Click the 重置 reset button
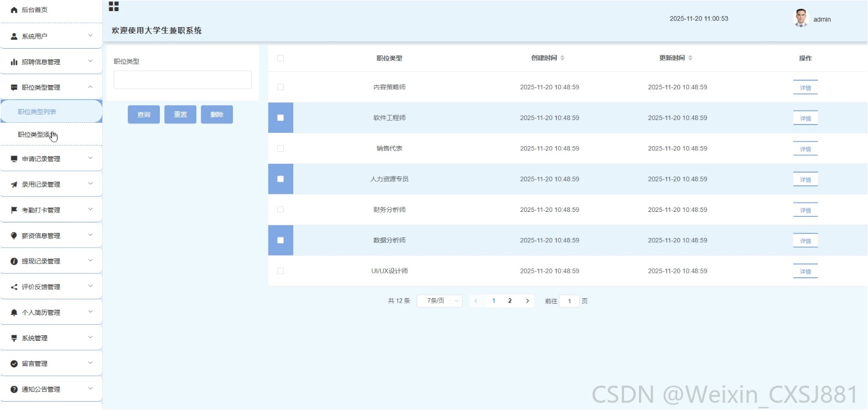 (x=180, y=115)
